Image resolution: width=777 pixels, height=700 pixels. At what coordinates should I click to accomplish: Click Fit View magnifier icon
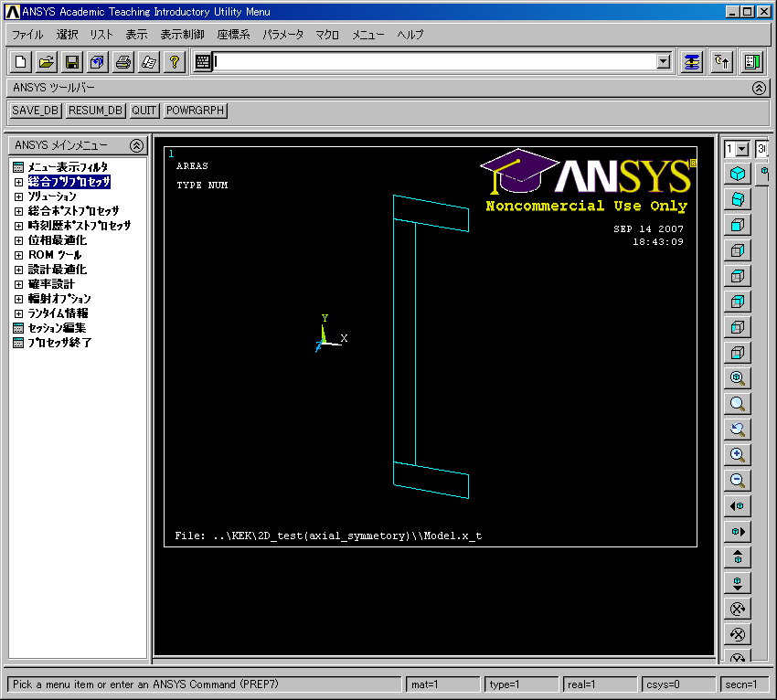click(x=738, y=378)
